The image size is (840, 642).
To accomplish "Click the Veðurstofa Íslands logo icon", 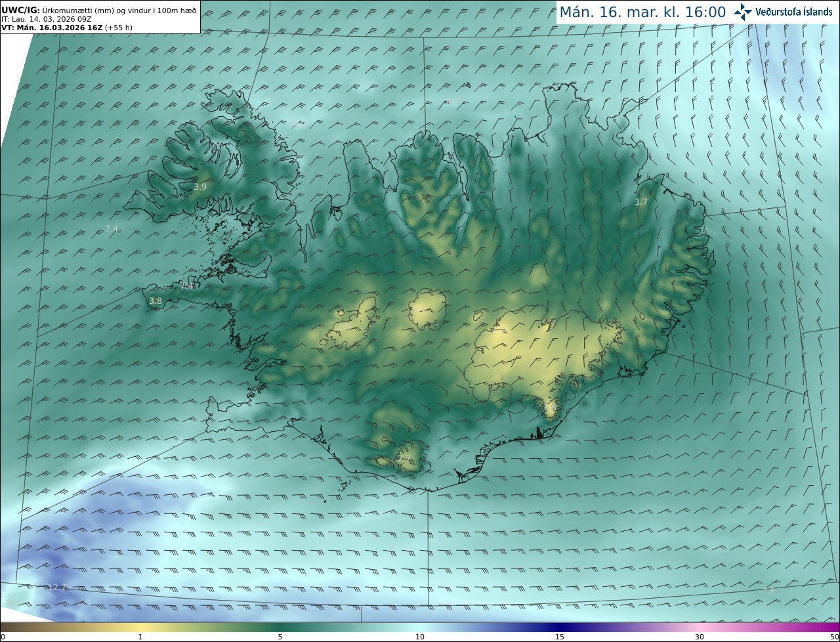I will (743, 12).
